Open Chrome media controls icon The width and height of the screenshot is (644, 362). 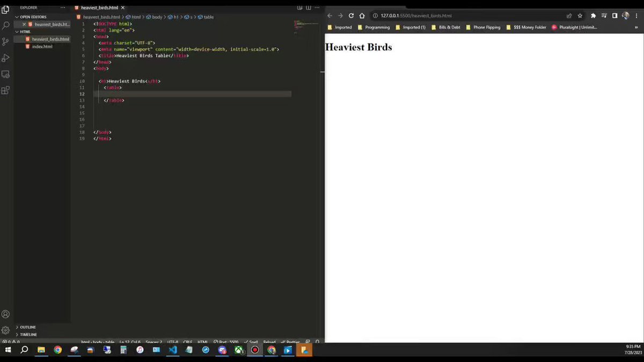pyautogui.click(x=604, y=16)
